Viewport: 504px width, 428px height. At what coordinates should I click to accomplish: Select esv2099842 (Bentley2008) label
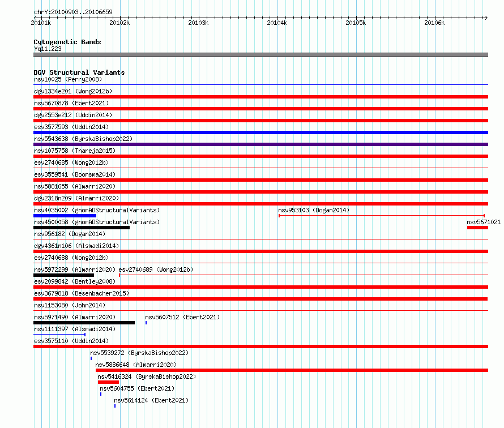click(x=75, y=281)
